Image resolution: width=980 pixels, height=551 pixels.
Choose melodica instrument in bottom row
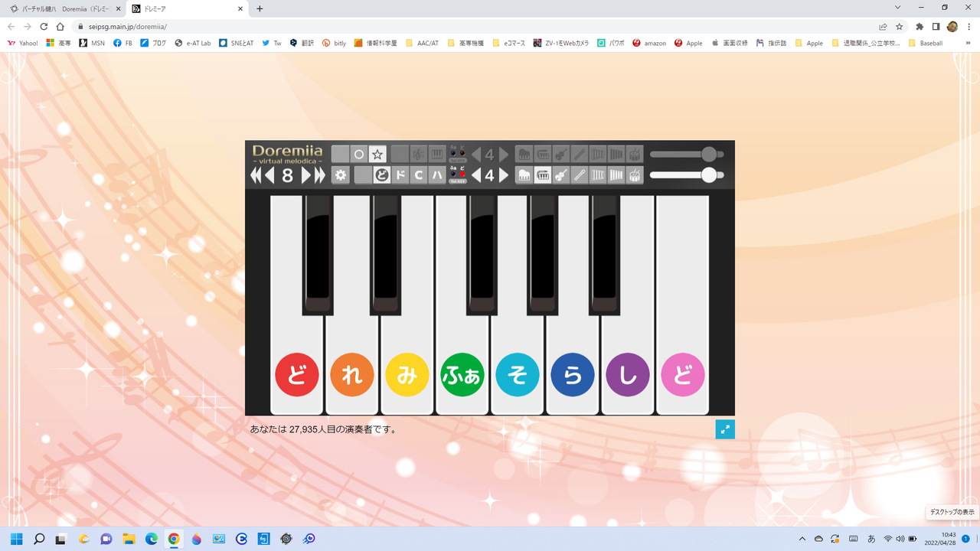[543, 175]
